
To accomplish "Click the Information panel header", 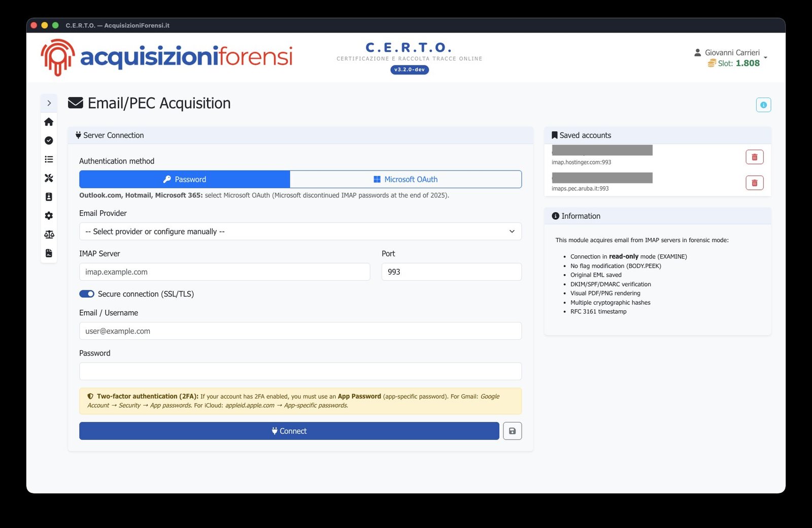I will pos(658,216).
